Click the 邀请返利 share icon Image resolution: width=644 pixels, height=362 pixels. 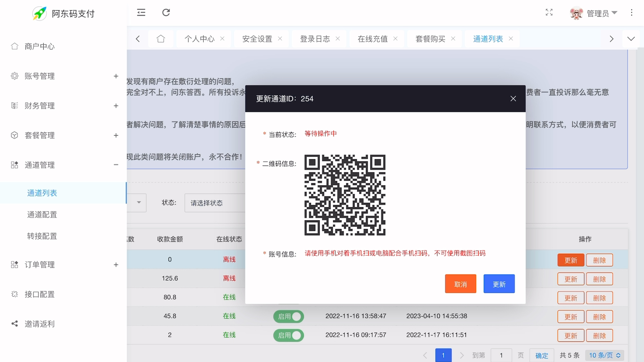pos(15,324)
